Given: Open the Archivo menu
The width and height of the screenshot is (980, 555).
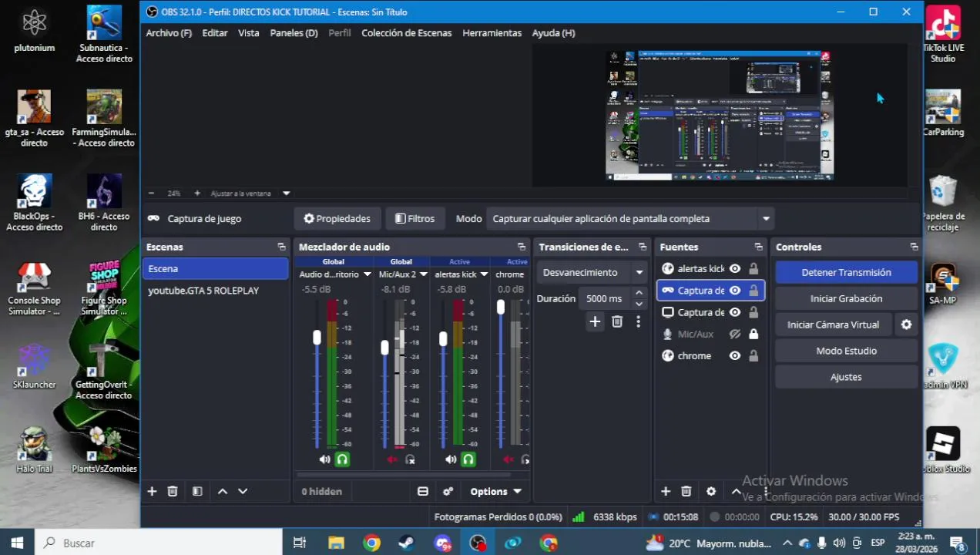Looking at the screenshot, I should click(x=169, y=33).
